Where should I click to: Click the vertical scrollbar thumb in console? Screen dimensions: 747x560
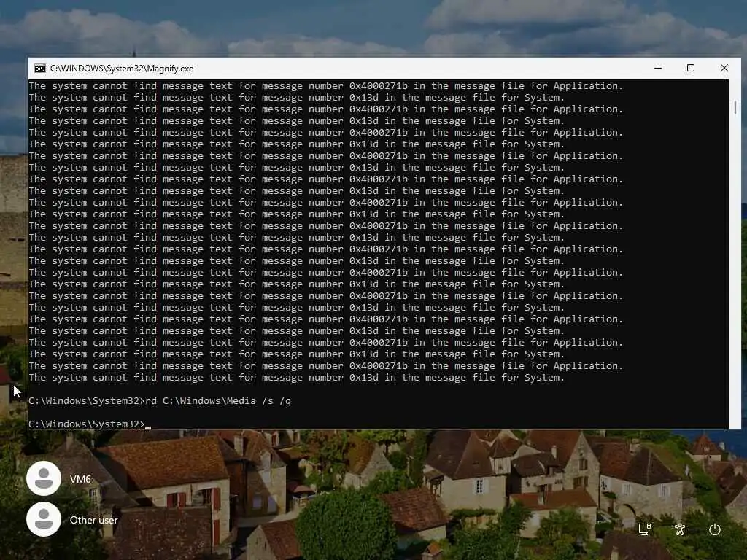735,108
